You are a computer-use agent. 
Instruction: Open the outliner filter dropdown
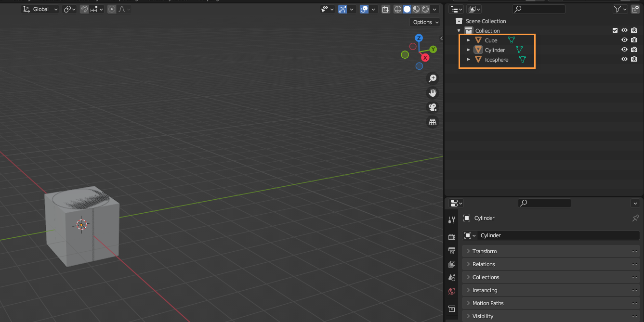click(x=620, y=9)
